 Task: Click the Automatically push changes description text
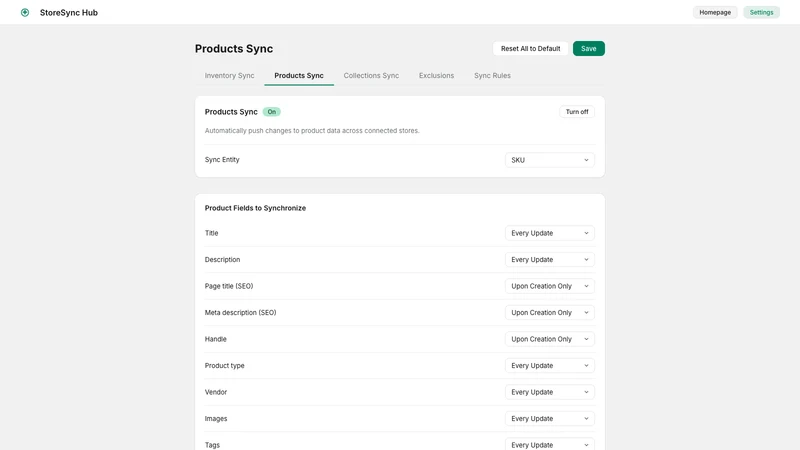tap(312, 131)
